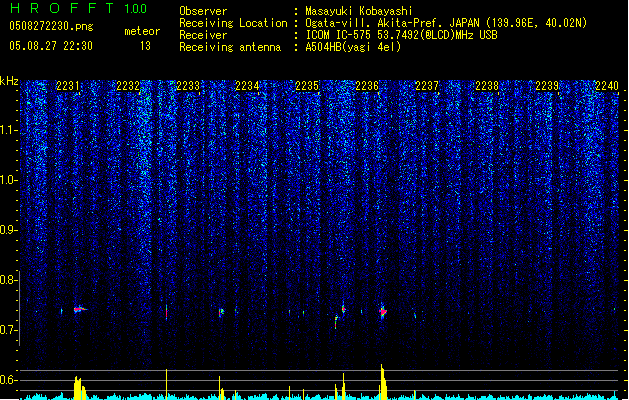Screen dimensions: 629x400
Task: Click the 2232 time marker
Action: [128, 86]
